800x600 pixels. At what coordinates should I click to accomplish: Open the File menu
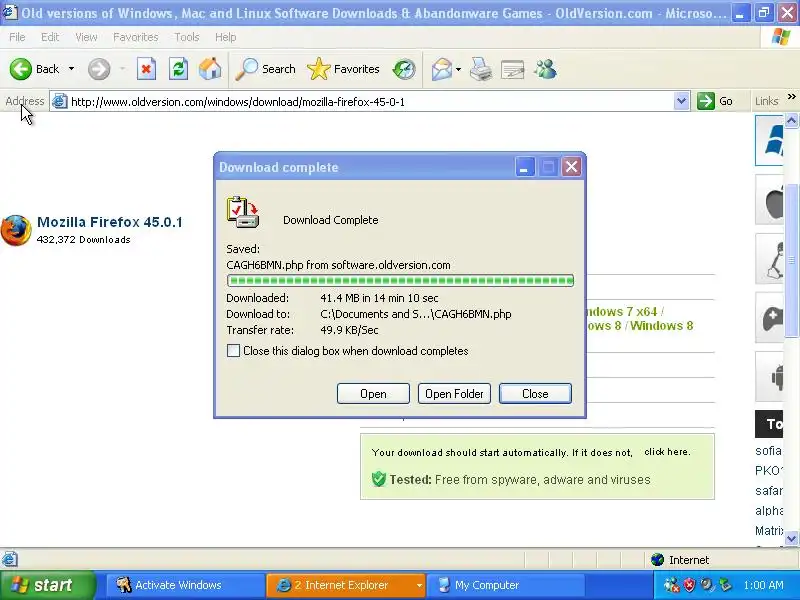(x=17, y=37)
